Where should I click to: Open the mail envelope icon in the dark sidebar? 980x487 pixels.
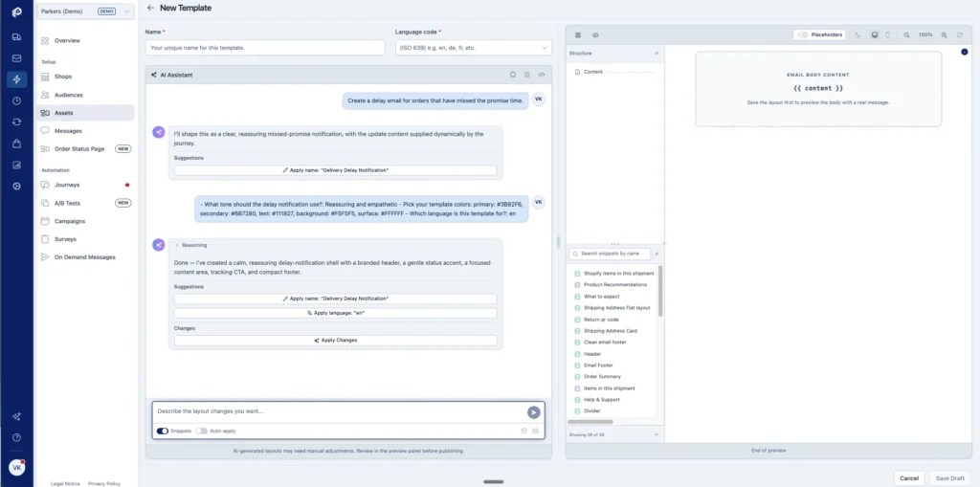coord(17,58)
